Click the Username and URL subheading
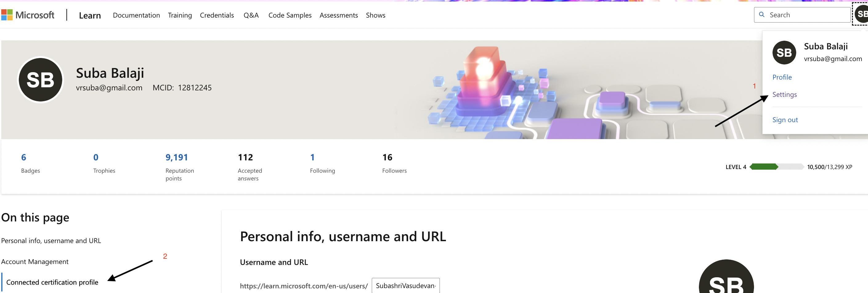868x293 pixels. click(x=274, y=262)
